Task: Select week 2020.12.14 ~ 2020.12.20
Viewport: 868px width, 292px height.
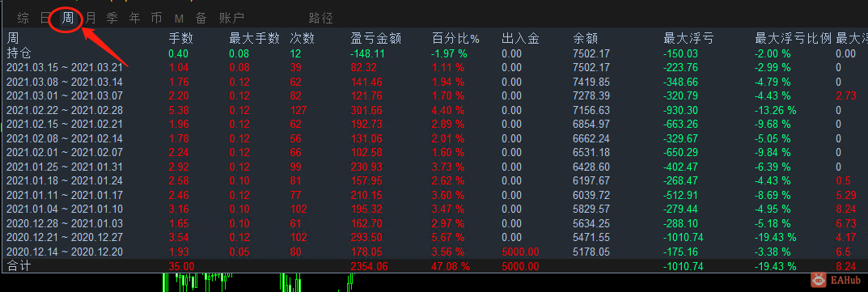Action: [64, 252]
